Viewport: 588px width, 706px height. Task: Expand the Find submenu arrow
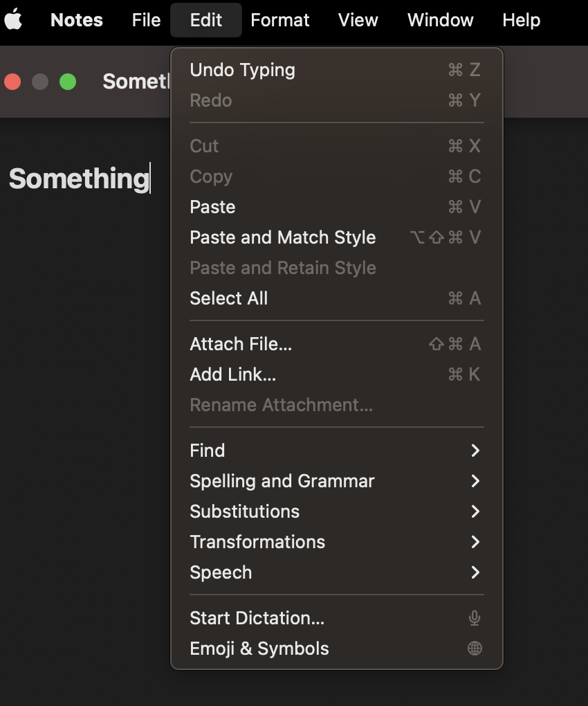point(475,451)
